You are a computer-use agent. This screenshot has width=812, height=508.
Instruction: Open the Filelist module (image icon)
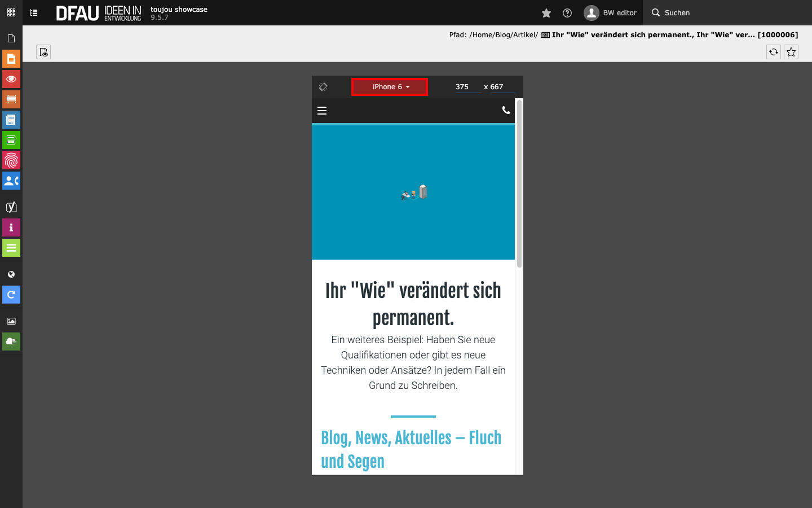(11, 321)
